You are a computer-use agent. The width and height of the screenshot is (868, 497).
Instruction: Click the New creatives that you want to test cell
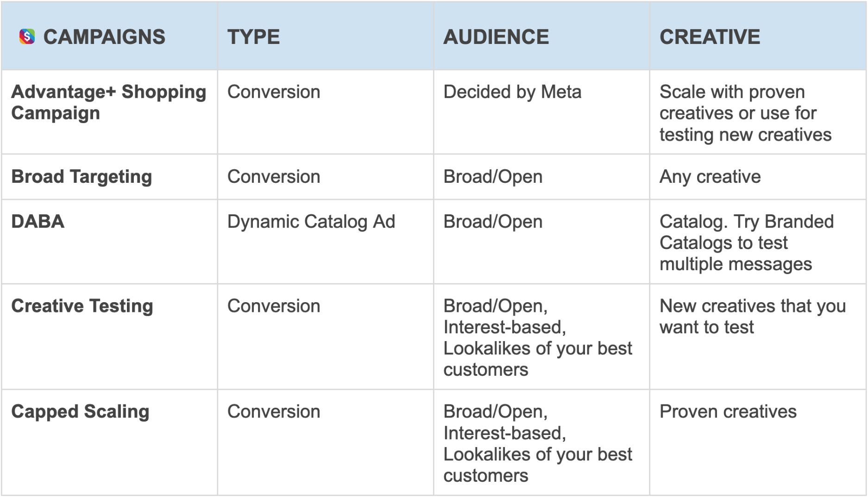tap(752, 317)
